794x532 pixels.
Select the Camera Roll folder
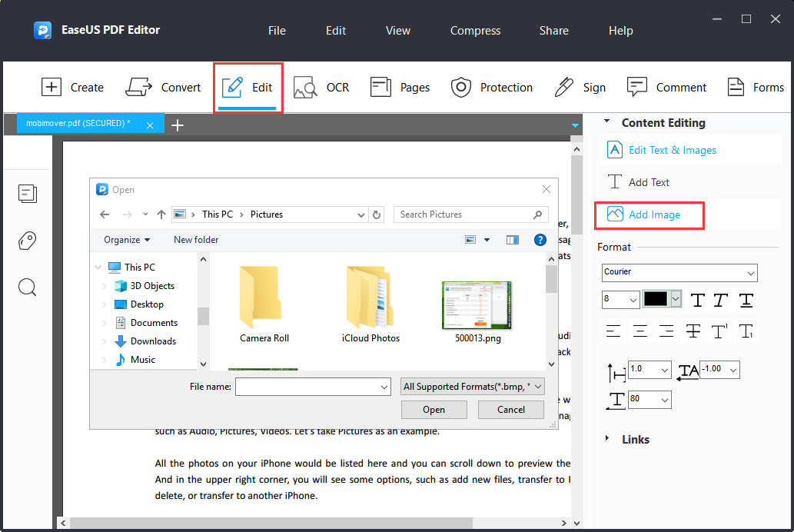coord(264,304)
